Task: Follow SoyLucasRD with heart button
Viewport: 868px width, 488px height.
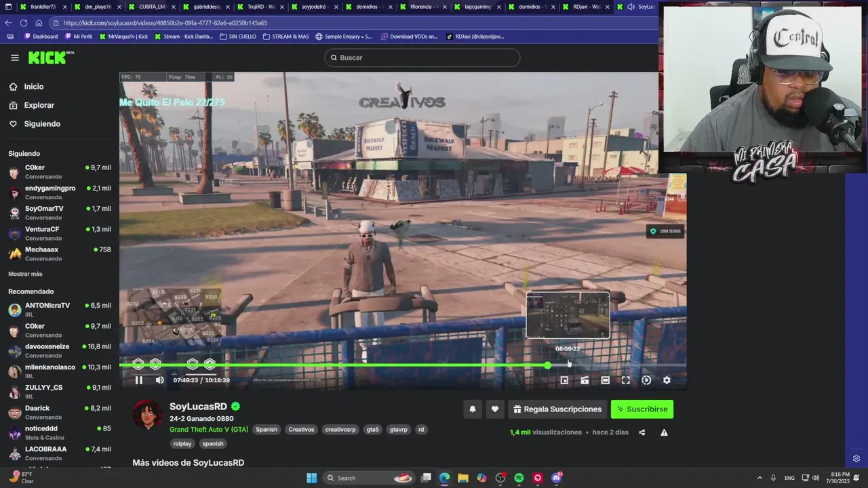Action: [x=495, y=409]
